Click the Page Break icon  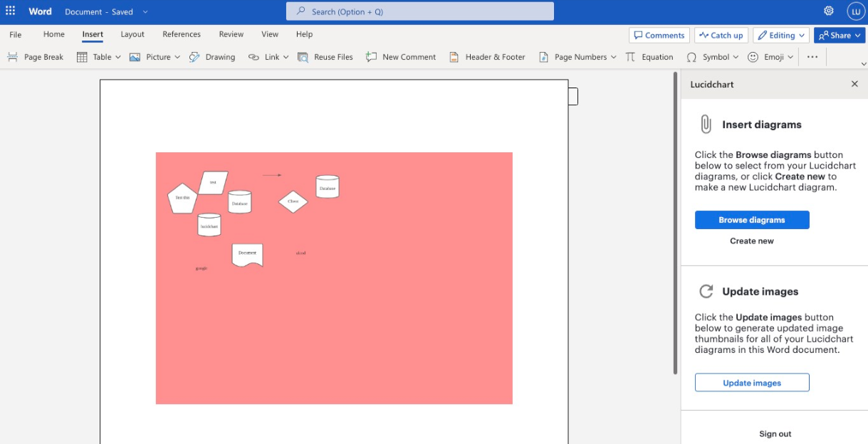pyautogui.click(x=13, y=57)
